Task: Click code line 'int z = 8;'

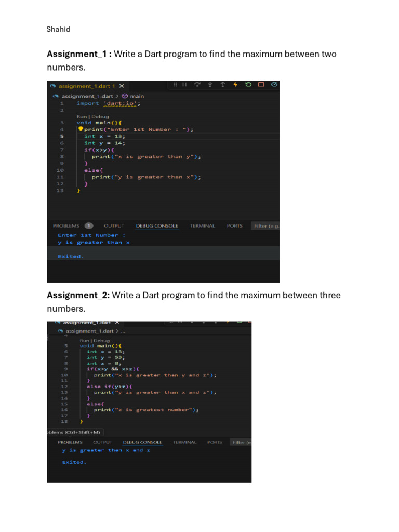Action: tap(104, 363)
